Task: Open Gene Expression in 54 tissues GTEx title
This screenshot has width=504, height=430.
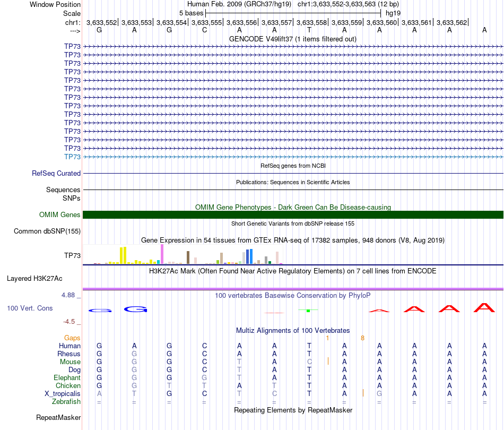Action: point(293,240)
